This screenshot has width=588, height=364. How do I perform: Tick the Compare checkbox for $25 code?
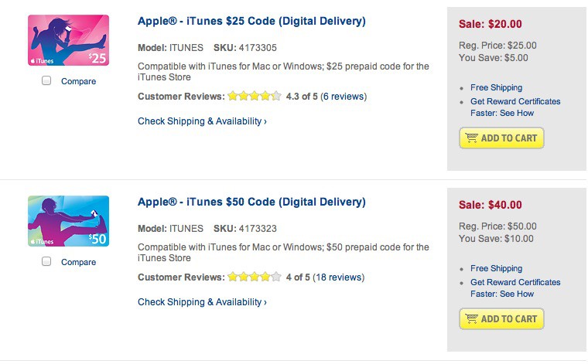coord(46,81)
